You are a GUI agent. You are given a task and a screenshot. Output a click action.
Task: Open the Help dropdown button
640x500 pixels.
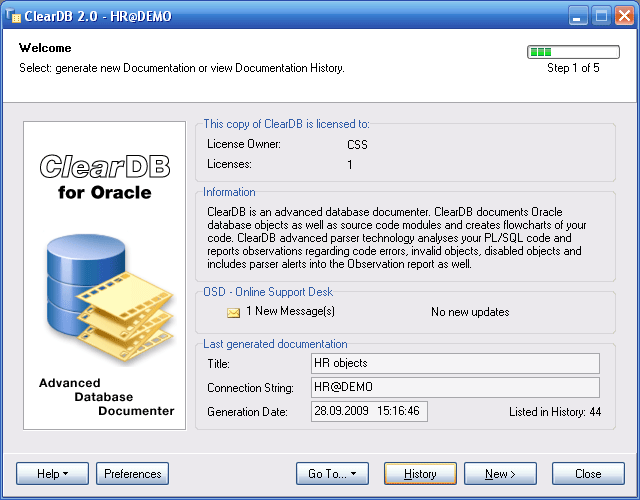tap(52, 473)
